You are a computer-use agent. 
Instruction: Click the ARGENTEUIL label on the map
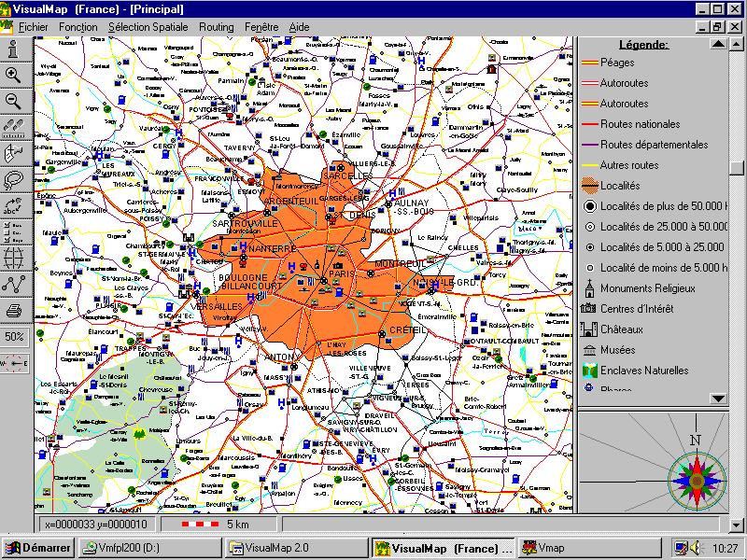click(290, 201)
